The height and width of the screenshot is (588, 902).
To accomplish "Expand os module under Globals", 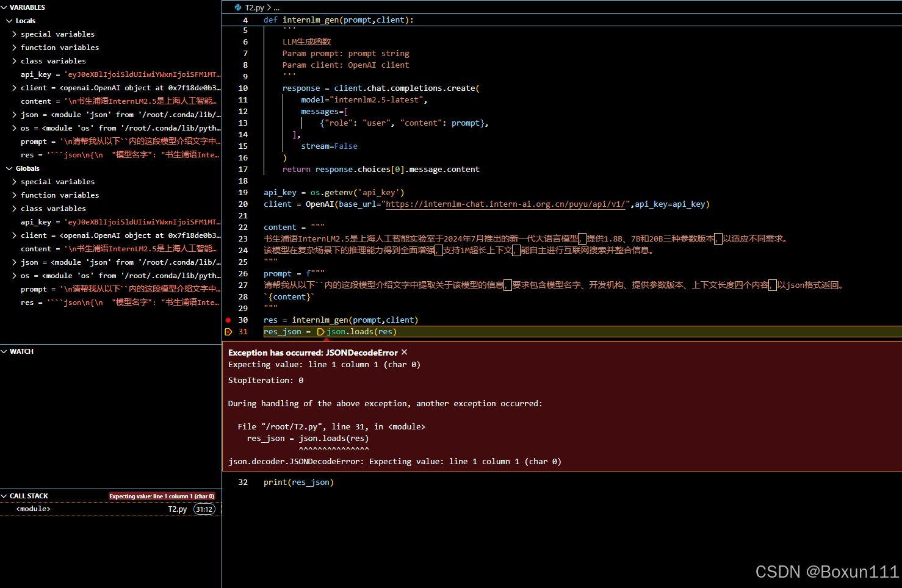I will click(x=14, y=276).
